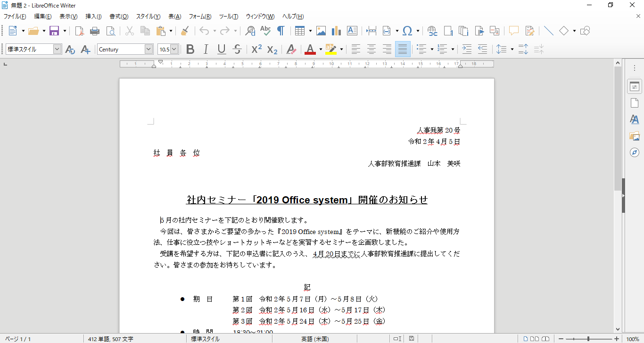The image size is (644, 343).
Task: Clear direct formatting icon
Action: (291, 49)
